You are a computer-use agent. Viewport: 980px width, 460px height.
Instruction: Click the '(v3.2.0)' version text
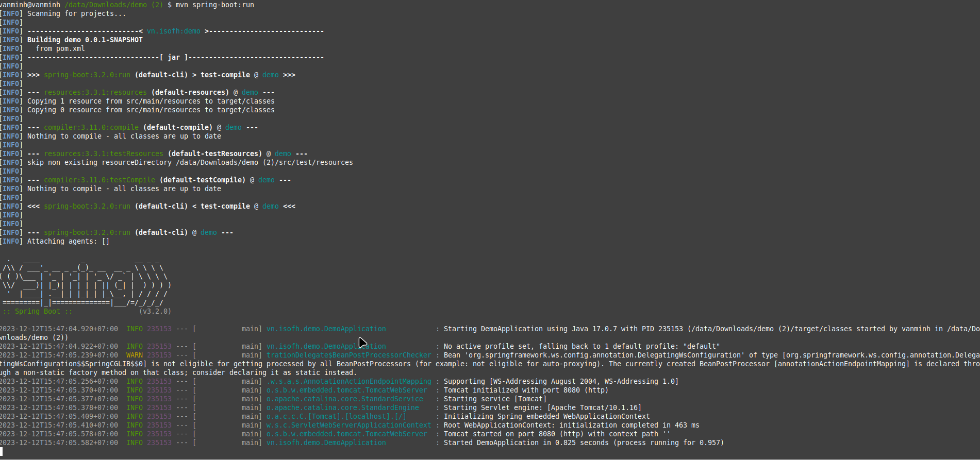click(x=155, y=311)
